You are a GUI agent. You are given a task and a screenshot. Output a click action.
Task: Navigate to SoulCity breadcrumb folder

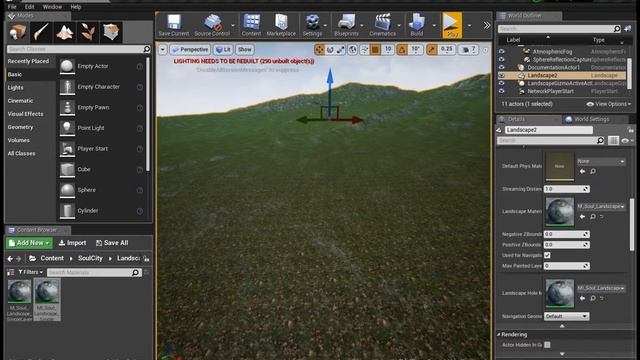coord(90,258)
